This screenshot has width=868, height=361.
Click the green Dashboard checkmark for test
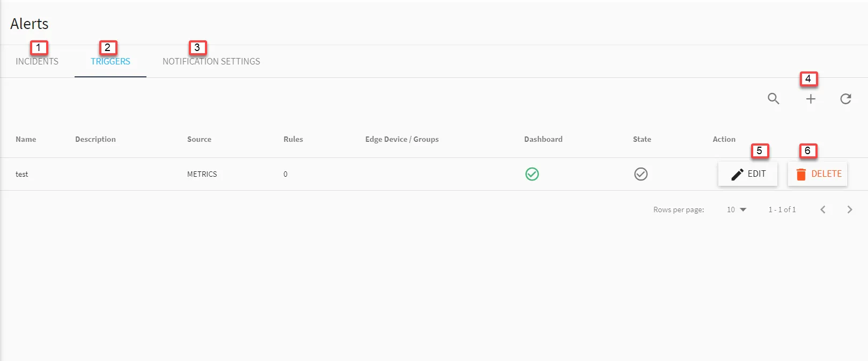[532, 174]
